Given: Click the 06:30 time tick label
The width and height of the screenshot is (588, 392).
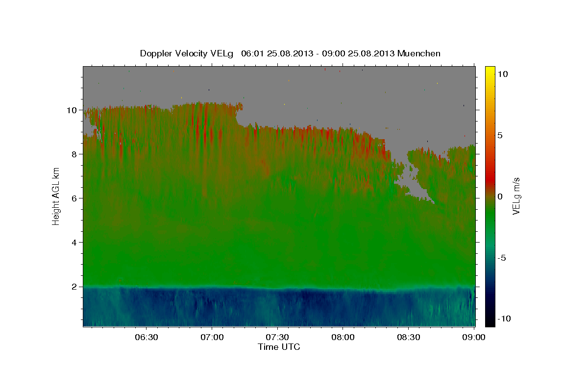Looking at the screenshot, I should [x=146, y=338].
